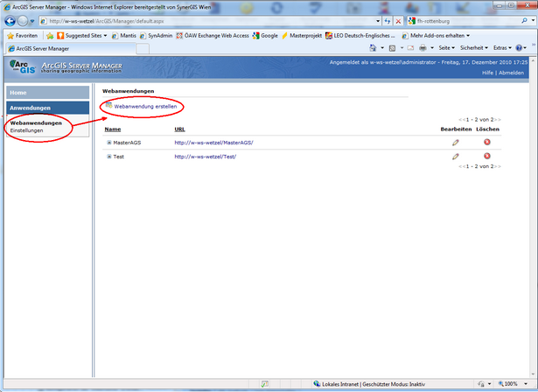
Task: Open the Seite dropdown menu
Action: (446, 48)
